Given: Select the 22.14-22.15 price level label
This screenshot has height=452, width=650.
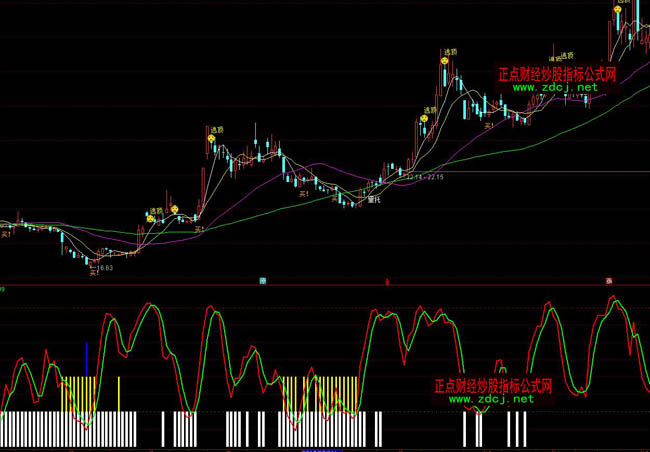Looking at the screenshot, I should 424,178.
